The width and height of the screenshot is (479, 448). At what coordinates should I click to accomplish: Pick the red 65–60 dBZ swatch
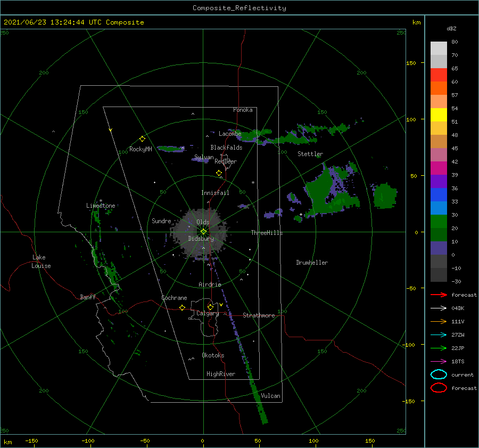(x=439, y=75)
